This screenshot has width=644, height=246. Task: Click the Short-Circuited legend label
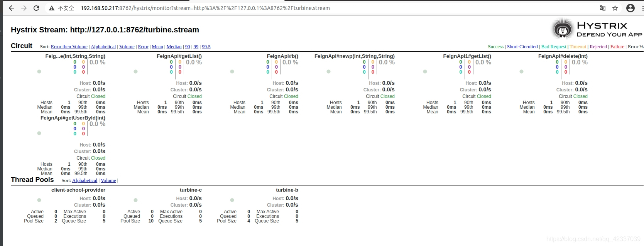[522, 47]
